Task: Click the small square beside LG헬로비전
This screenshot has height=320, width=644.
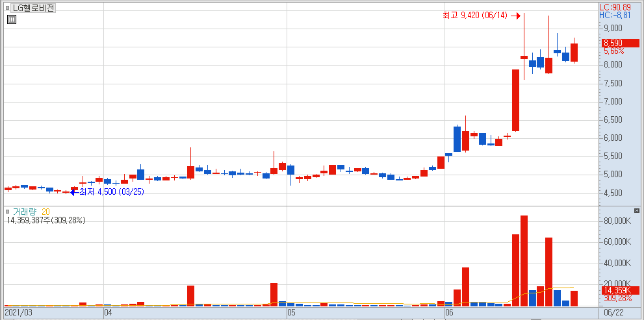Action: (x=7, y=8)
